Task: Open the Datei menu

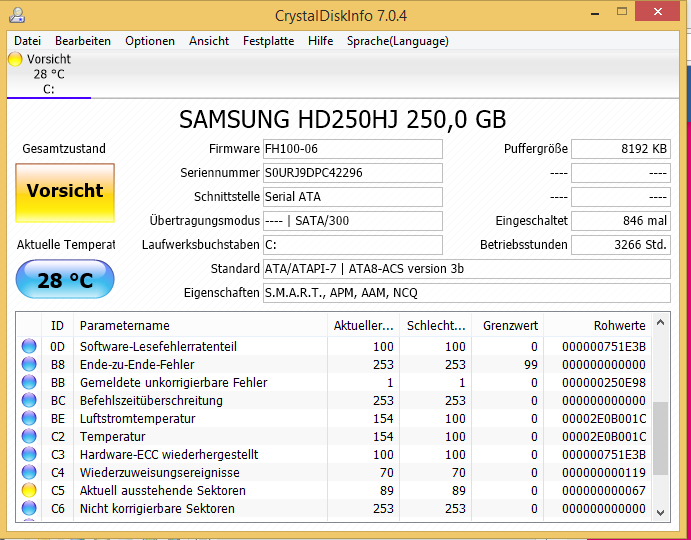Action: (27, 41)
